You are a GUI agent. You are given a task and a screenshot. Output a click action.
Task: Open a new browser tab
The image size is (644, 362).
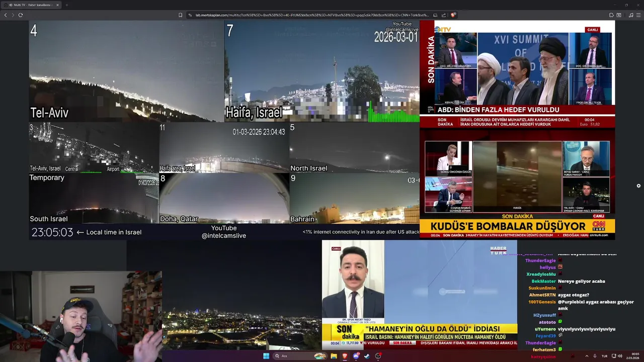[66, 5]
